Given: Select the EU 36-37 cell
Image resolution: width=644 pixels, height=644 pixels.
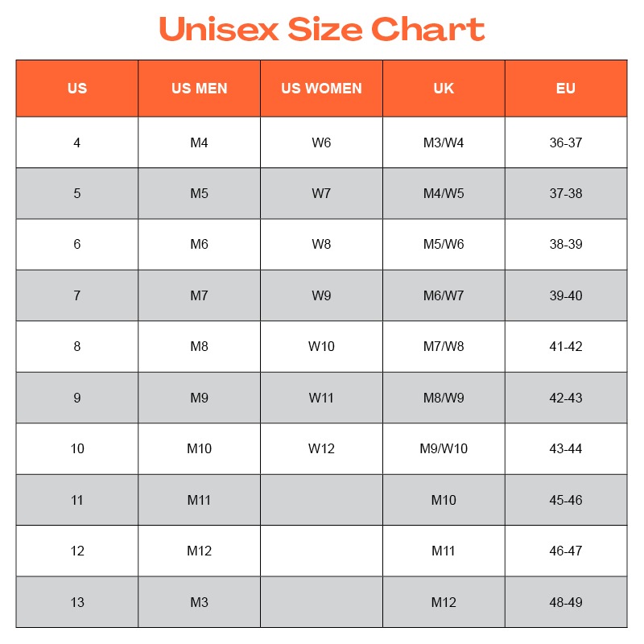Looking at the screenshot, I should click(566, 142).
